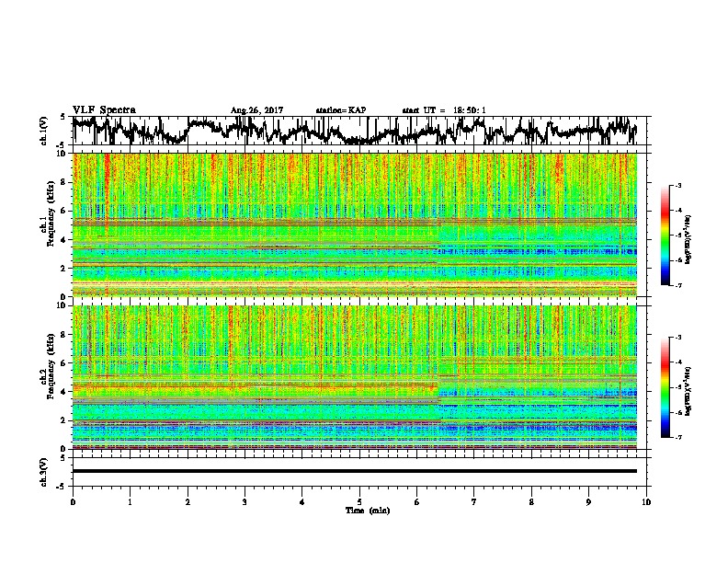Click the "10" kHz tick on ch.1 frequency axis
The height and width of the screenshot is (563, 728).
[62, 155]
